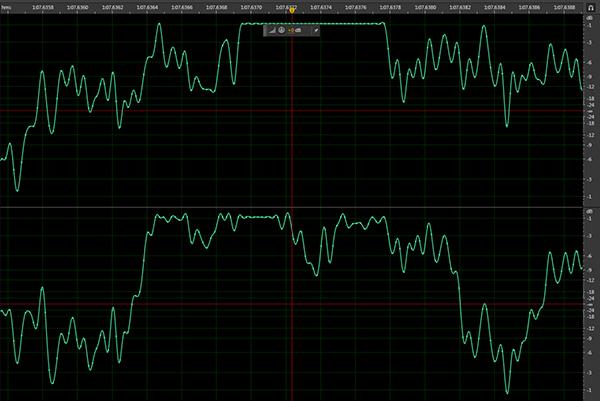Viewport: 600px width, 401px height.
Task: Toggle the pin icon on the HUD
Action: 315,31
